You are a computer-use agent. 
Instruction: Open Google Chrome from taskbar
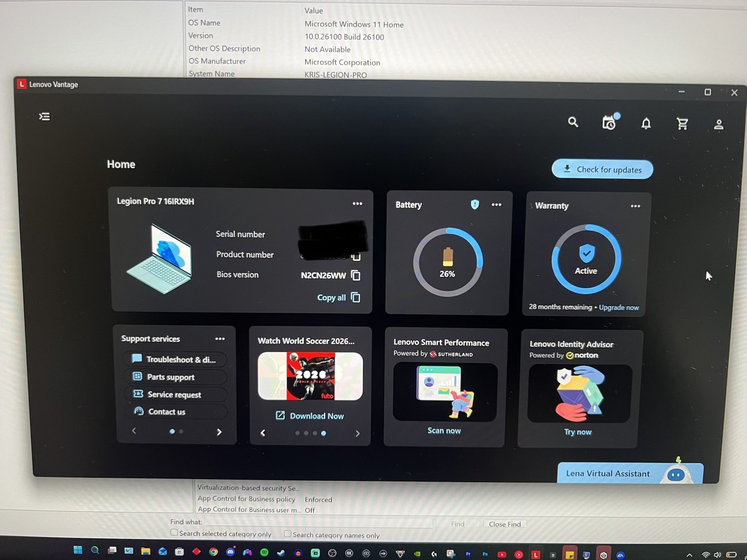(x=213, y=552)
